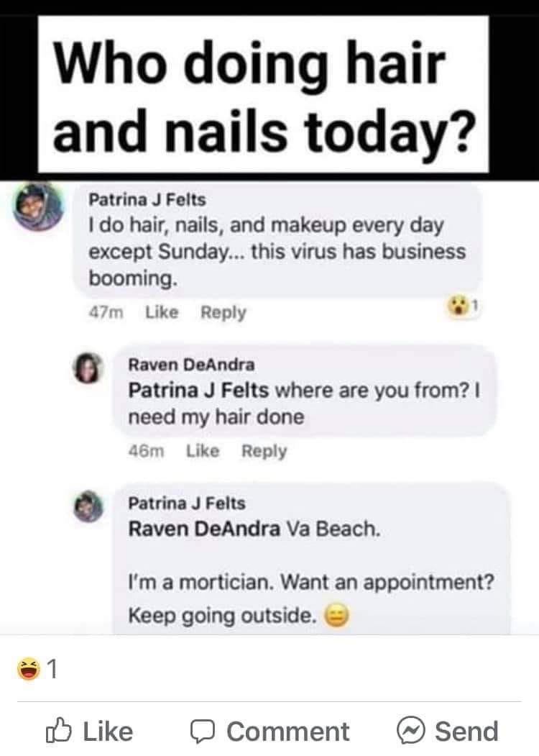539x756 pixels.
Task: Like Patrina's comment posted 47m ago
Action: tap(162, 312)
